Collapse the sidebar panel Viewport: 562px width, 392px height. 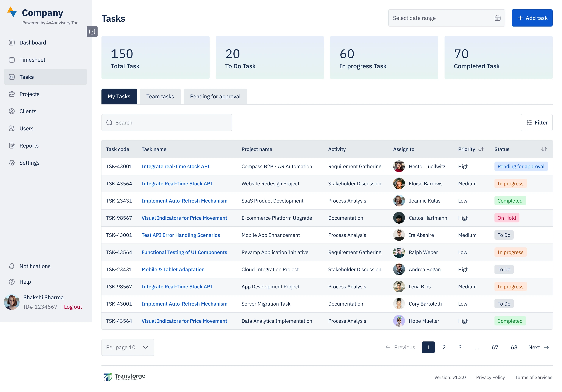pyautogui.click(x=92, y=32)
